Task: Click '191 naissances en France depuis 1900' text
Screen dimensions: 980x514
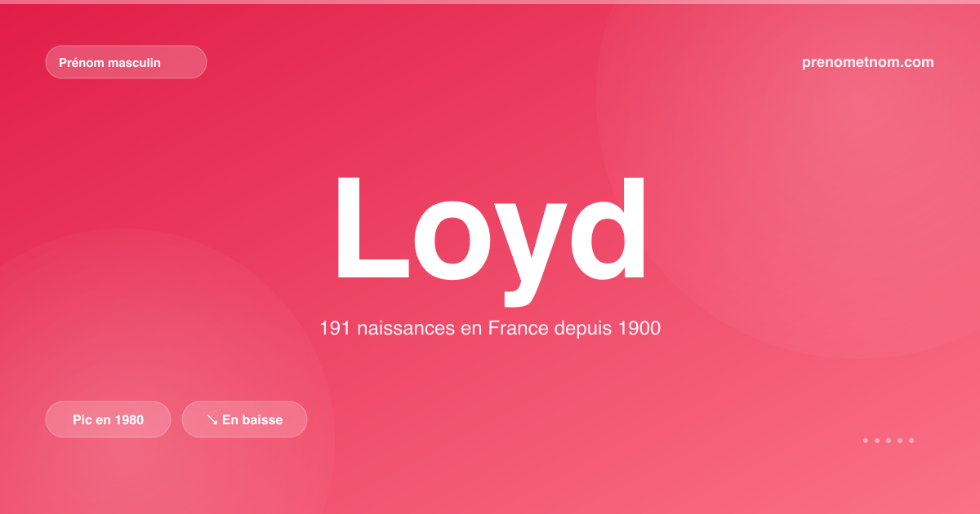Action: click(x=490, y=329)
